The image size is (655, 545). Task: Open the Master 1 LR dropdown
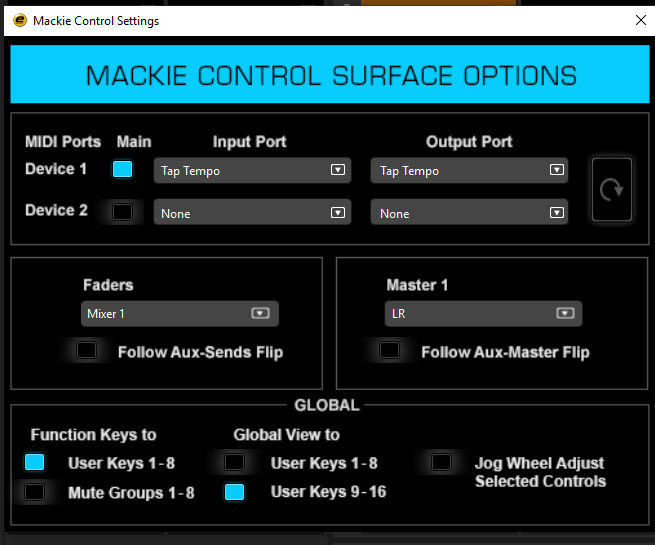point(483,314)
